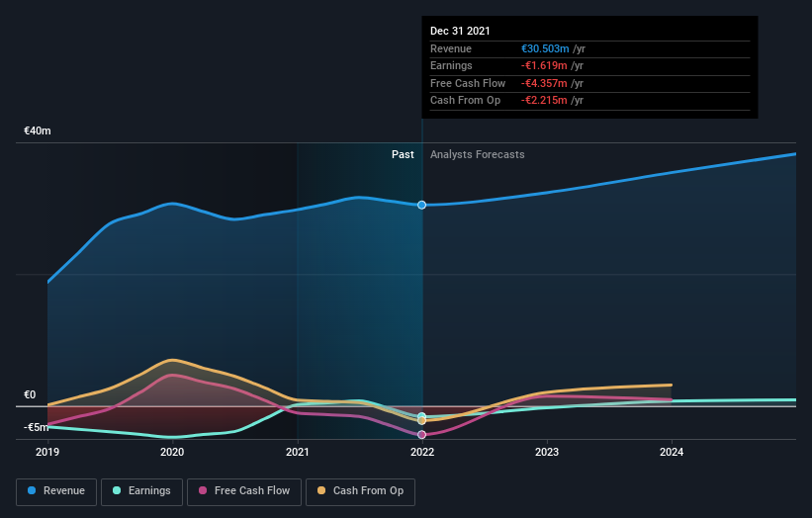Click the Earnings row label in tooltip
812x518 pixels.
451,65
